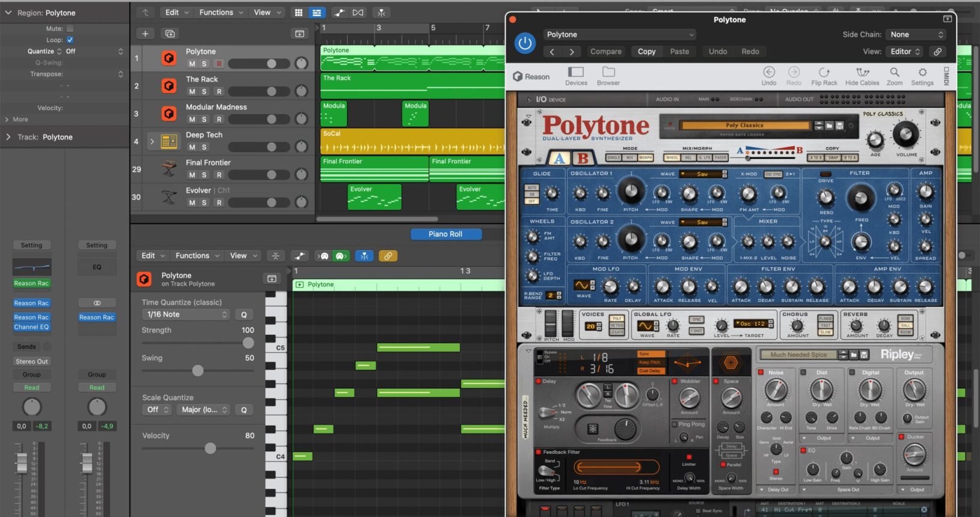Expand the More section in region inspector
This screenshot has height=517, width=980.
tap(7, 120)
